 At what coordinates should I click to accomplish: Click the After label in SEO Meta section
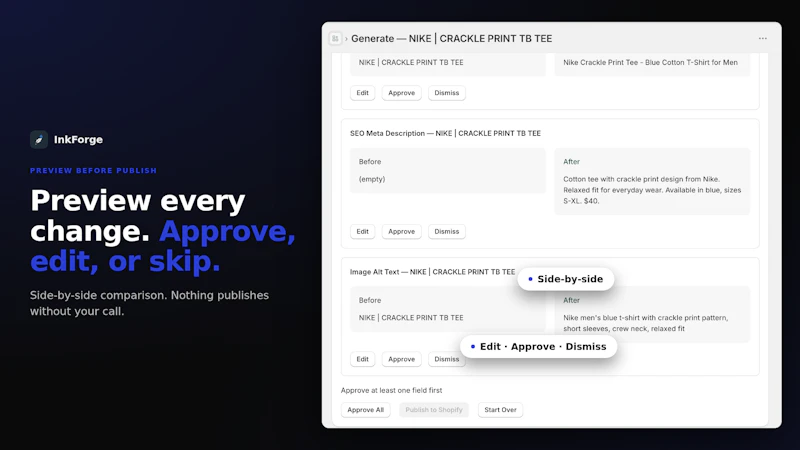(571, 162)
